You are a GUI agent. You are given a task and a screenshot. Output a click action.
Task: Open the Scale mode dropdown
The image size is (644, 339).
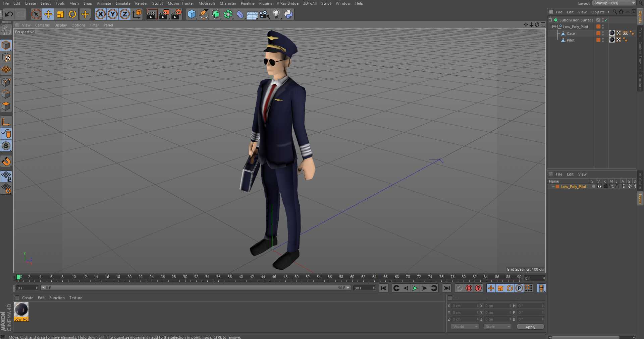[x=497, y=327]
